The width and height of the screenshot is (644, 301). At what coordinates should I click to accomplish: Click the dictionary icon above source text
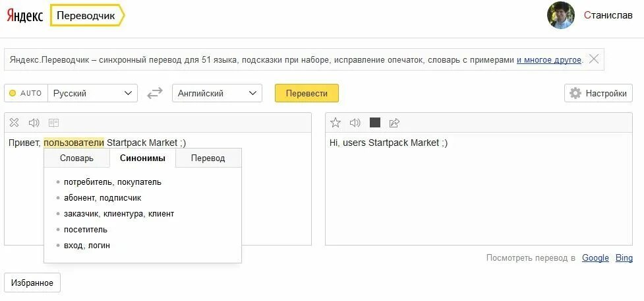pyautogui.click(x=54, y=123)
